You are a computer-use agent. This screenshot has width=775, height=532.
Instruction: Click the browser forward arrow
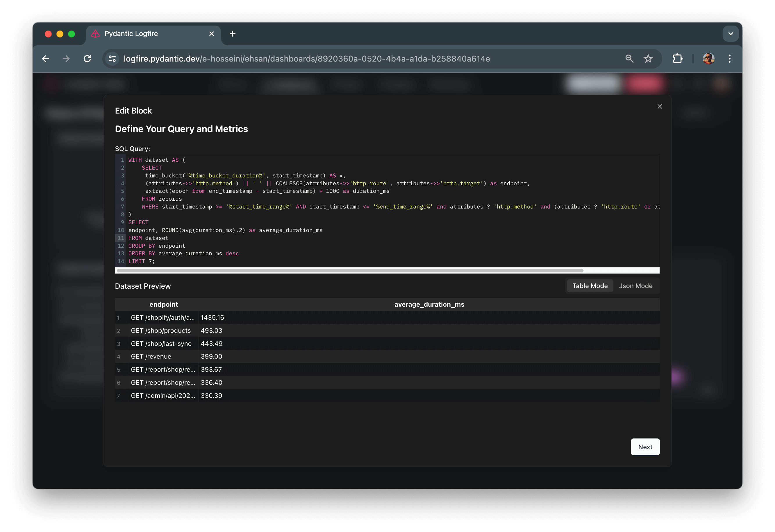[x=66, y=59]
